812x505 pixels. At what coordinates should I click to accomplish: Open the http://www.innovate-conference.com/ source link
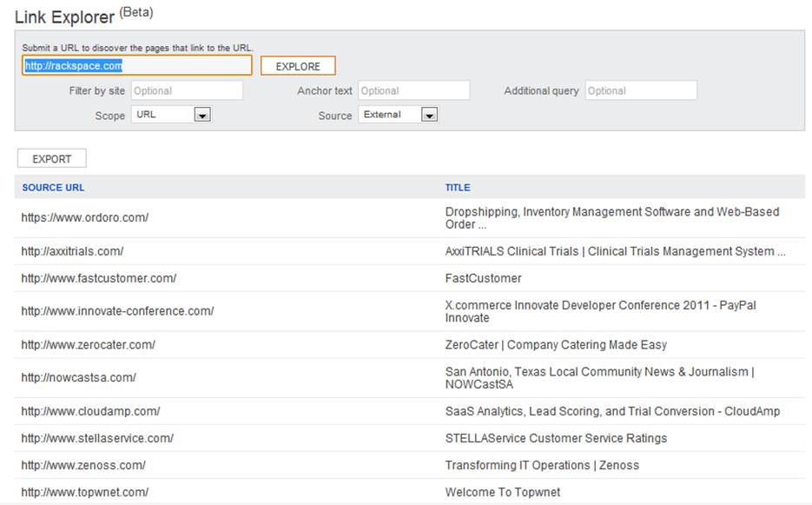point(117,311)
